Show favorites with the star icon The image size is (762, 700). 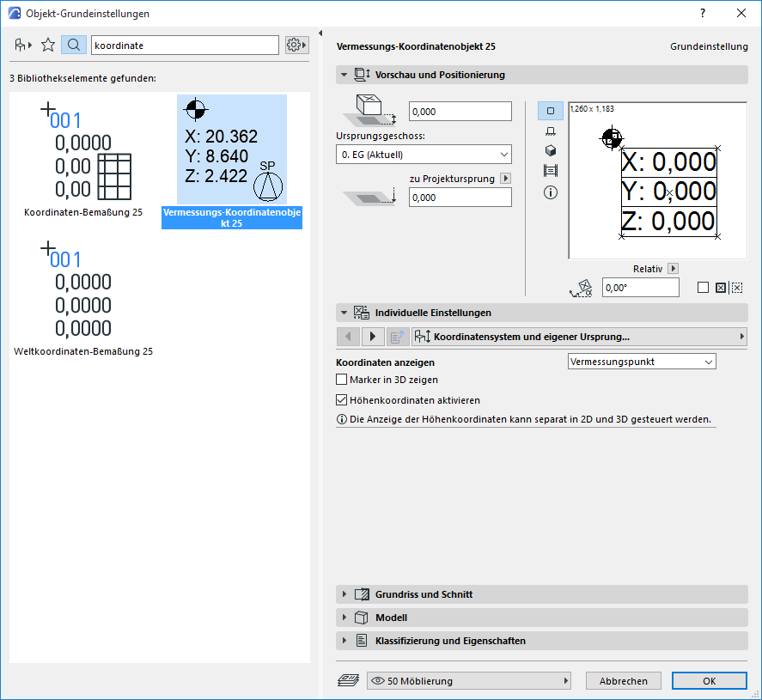point(48,46)
